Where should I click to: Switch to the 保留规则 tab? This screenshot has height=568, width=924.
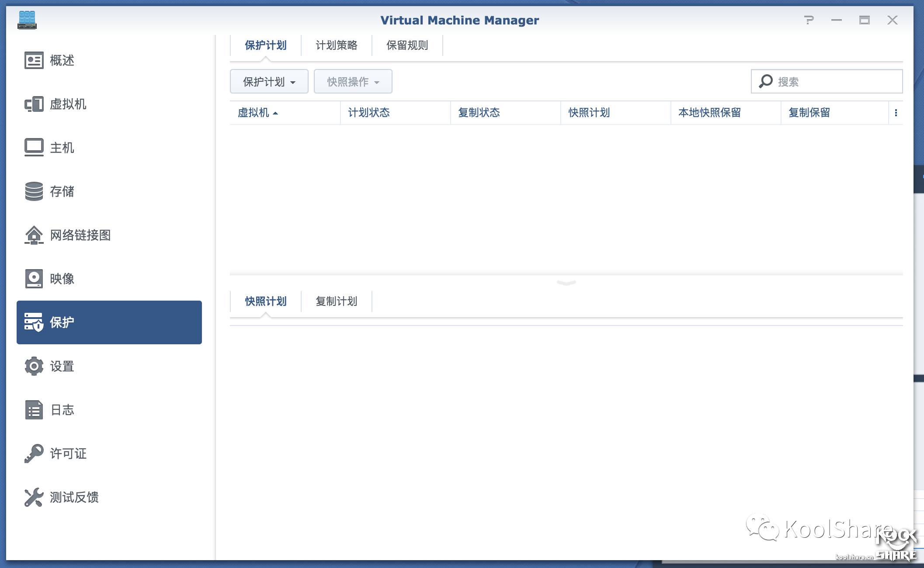click(x=407, y=45)
